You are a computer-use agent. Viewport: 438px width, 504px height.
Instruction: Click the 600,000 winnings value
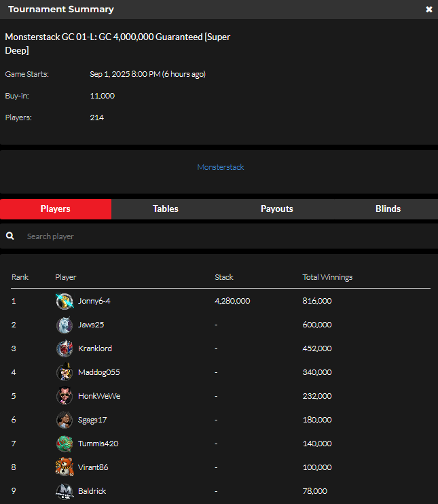[317, 325]
